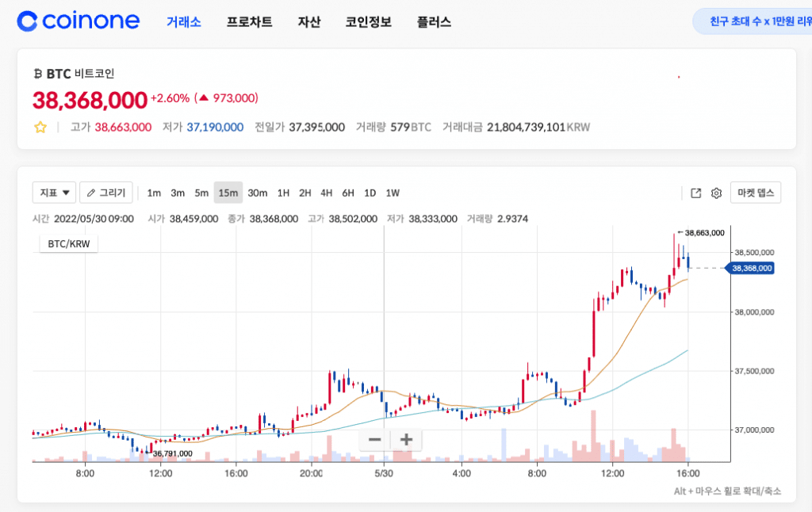Activate the 그리기 drawing tool
Image resolution: width=812 pixels, height=512 pixels.
[x=106, y=193]
